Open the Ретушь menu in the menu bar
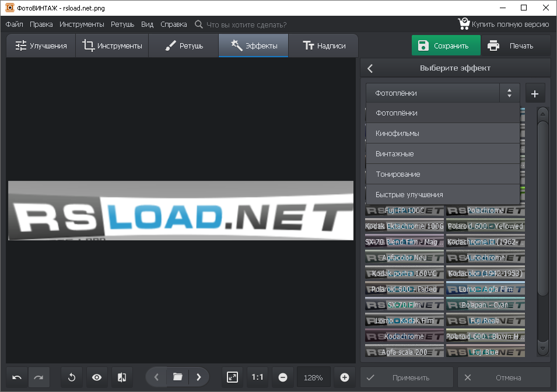Image resolution: width=557 pixels, height=392 pixels. (122, 24)
